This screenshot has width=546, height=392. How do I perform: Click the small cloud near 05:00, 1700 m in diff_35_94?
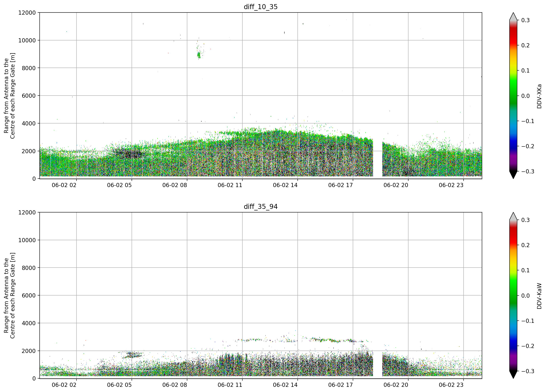pyautogui.click(x=132, y=355)
